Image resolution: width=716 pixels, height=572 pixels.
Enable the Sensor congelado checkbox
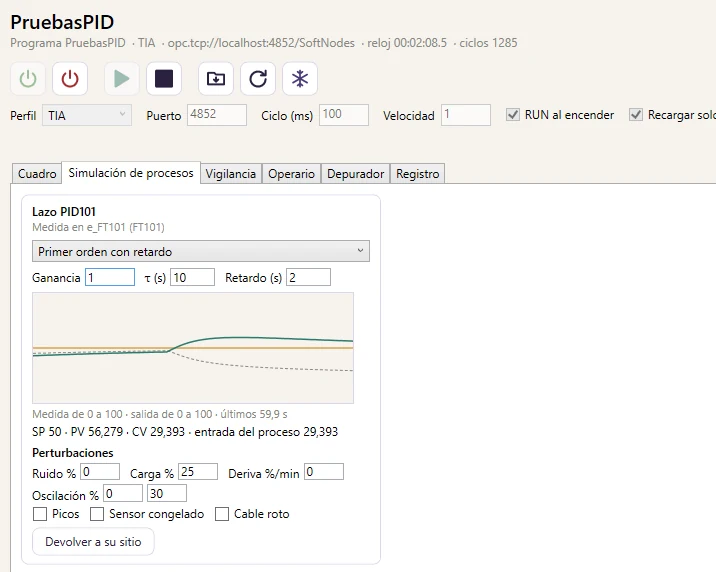coord(97,514)
